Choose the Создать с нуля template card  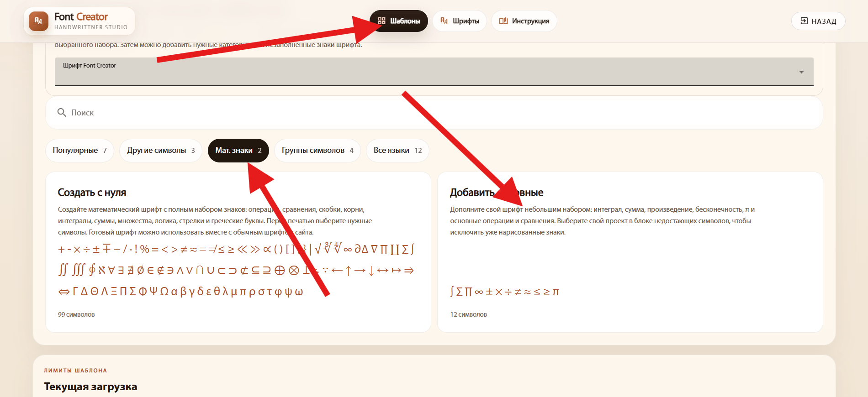[238, 252]
